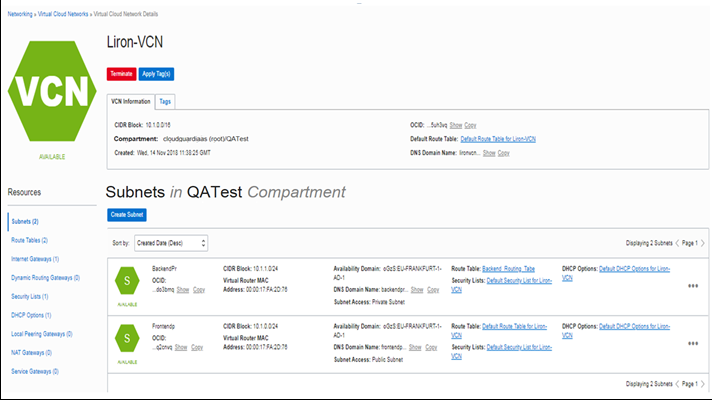Click the BackendPr subnet name
The height and width of the screenshot is (400, 712).
pyautogui.click(x=164, y=269)
